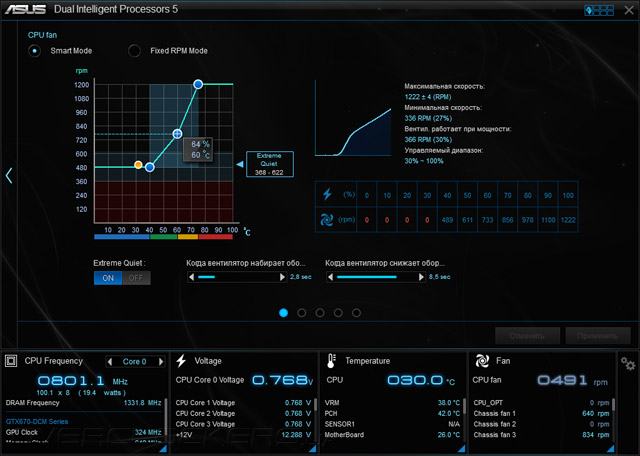Click the Chassis fan 1 row

click(x=541, y=414)
